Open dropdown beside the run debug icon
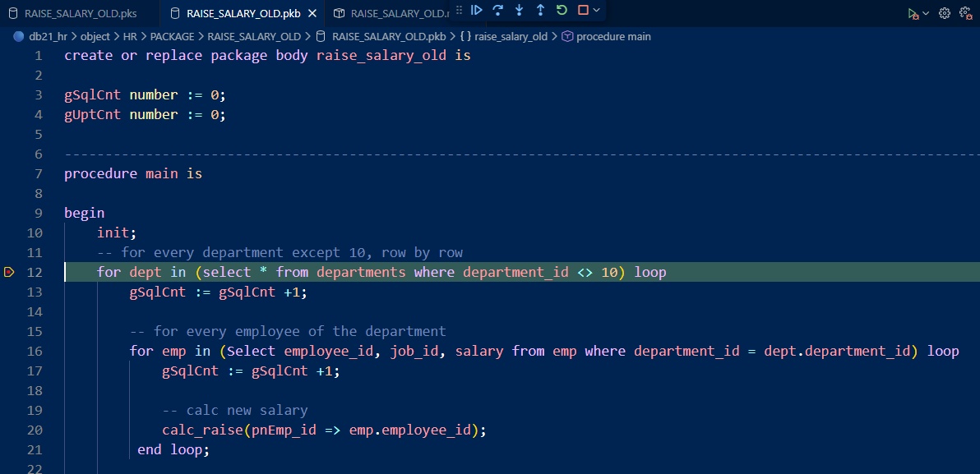 point(926,13)
